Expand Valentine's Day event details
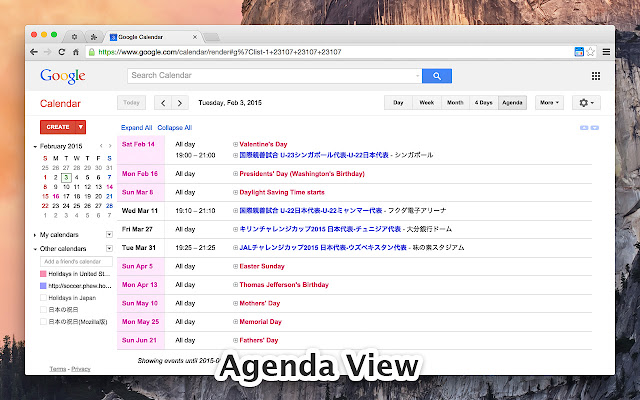 coord(235,144)
